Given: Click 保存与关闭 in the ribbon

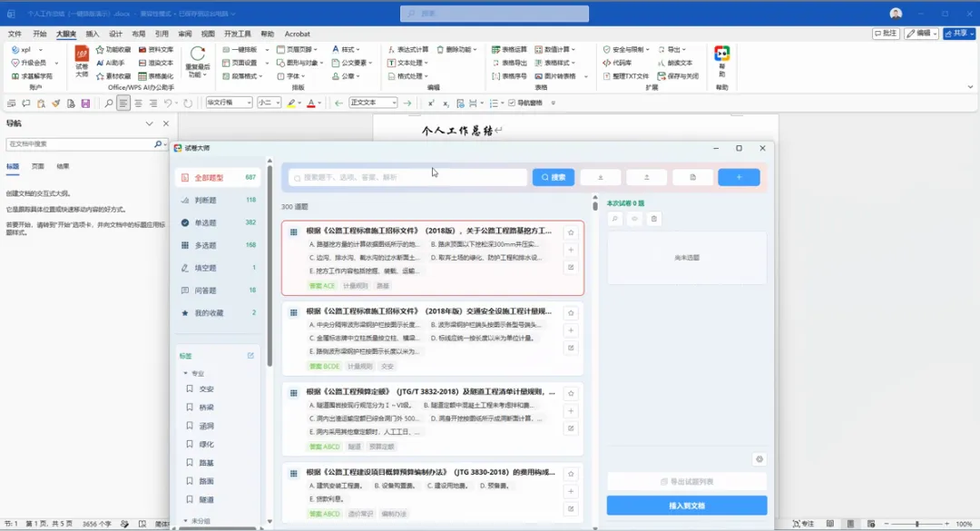Looking at the screenshot, I should [676, 76].
